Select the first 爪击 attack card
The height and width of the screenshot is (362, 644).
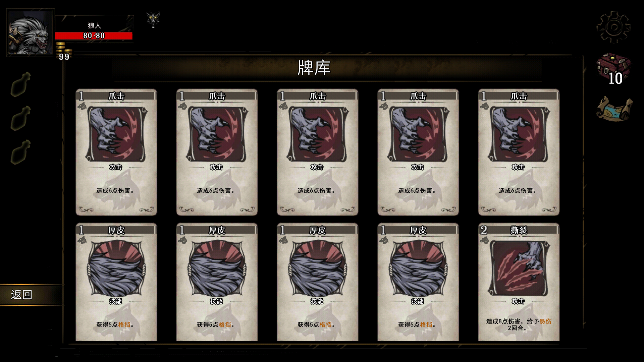pos(116,152)
